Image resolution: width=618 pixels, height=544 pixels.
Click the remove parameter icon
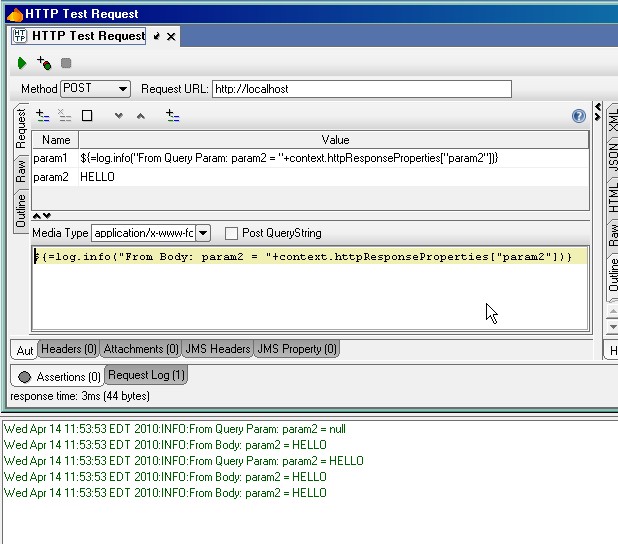(64, 116)
